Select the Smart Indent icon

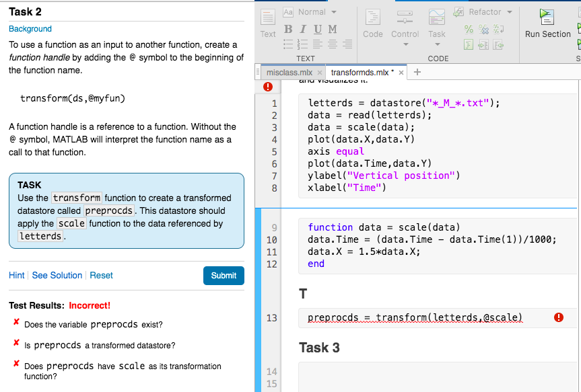[x=469, y=45]
